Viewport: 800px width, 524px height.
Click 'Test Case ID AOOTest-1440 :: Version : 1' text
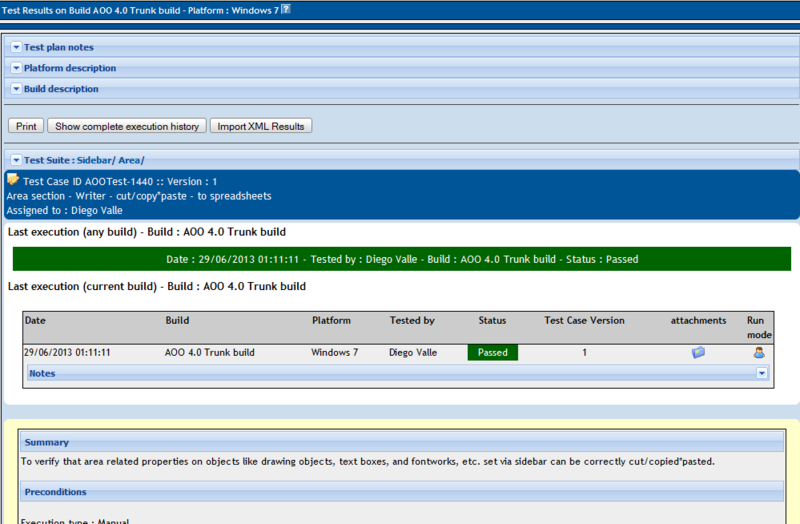(120, 182)
